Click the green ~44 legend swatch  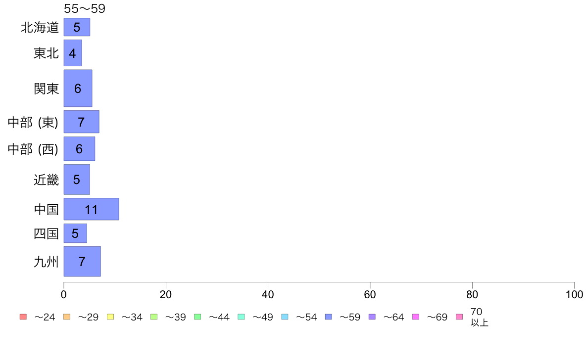point(197,317)
